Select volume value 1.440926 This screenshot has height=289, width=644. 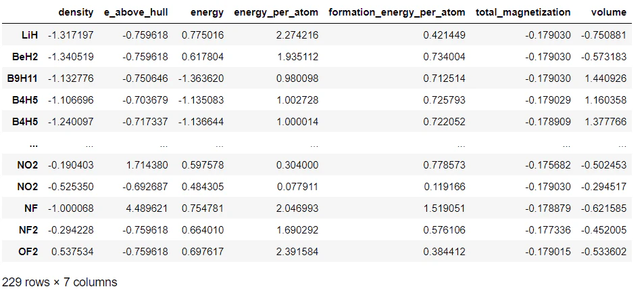coord(605,78)
